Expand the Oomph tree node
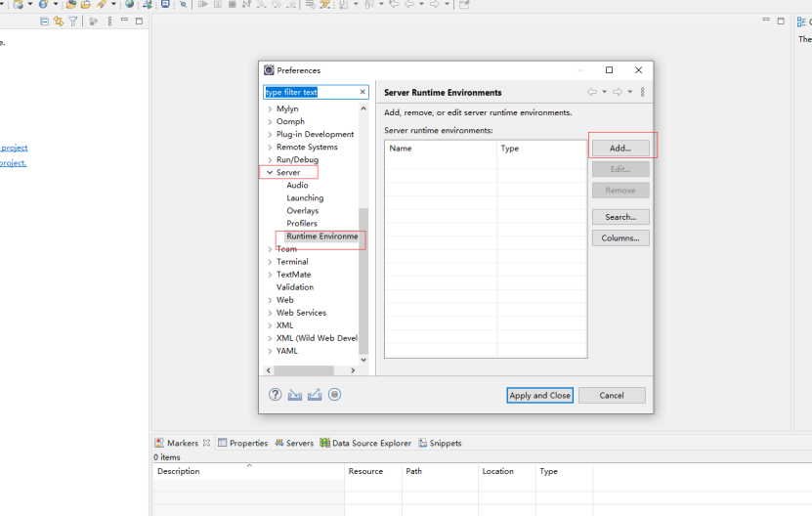This screenshot has height=517, width=812. point(270,122)
